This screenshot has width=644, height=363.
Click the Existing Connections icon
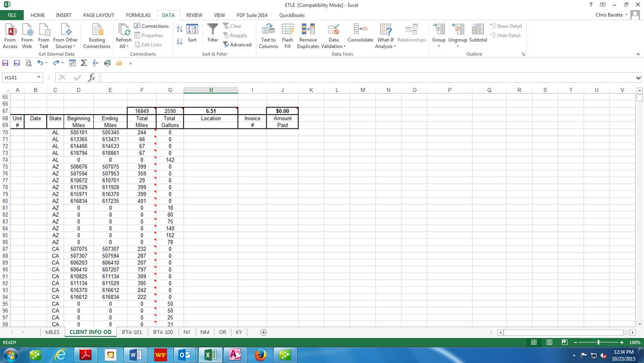point(97,30)
